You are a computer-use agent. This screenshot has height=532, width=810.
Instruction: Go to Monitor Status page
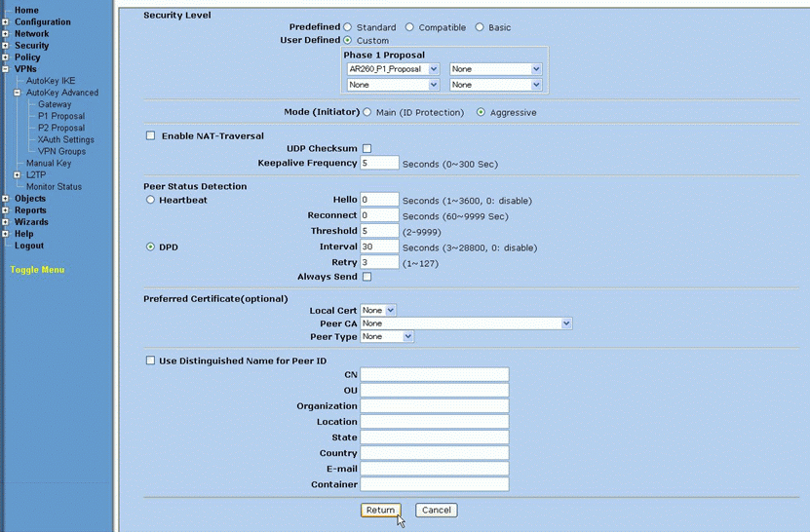[x=54, y=187]
